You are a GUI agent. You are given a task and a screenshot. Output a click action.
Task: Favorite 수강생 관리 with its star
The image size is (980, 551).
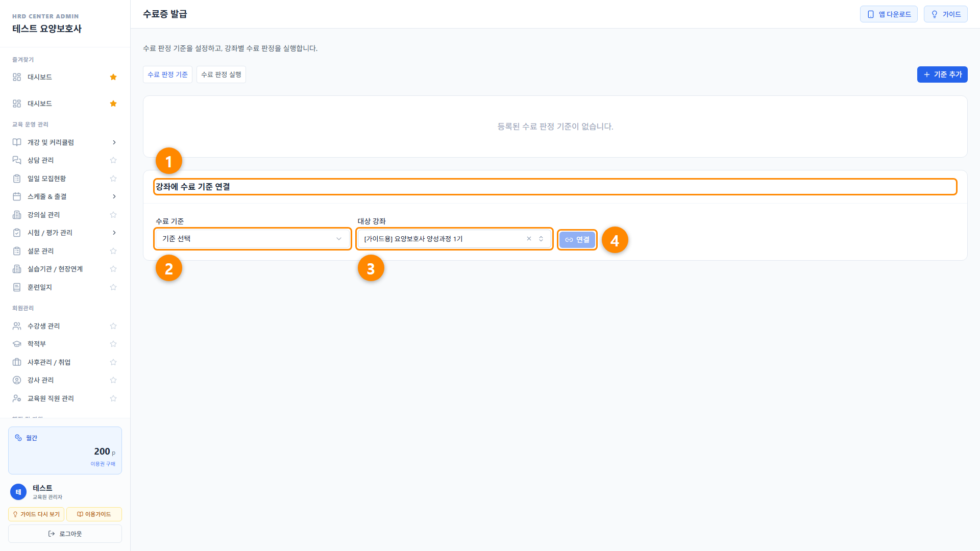tap(113, 326)
